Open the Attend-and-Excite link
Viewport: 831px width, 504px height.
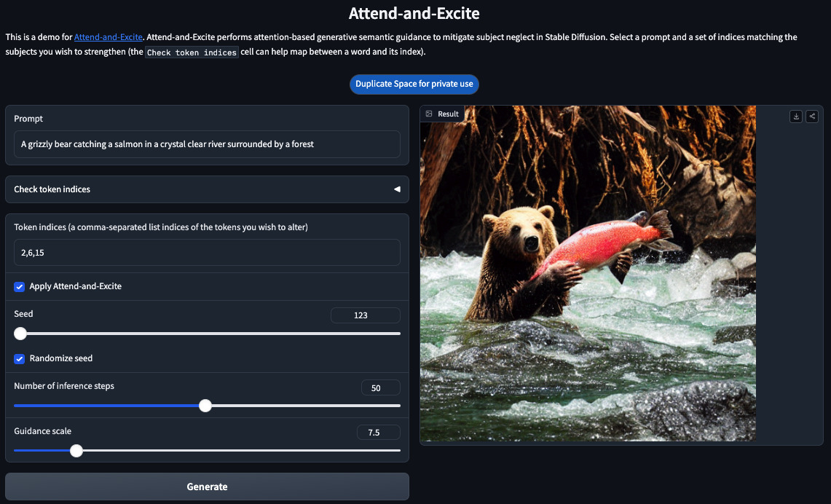[108, 37]
